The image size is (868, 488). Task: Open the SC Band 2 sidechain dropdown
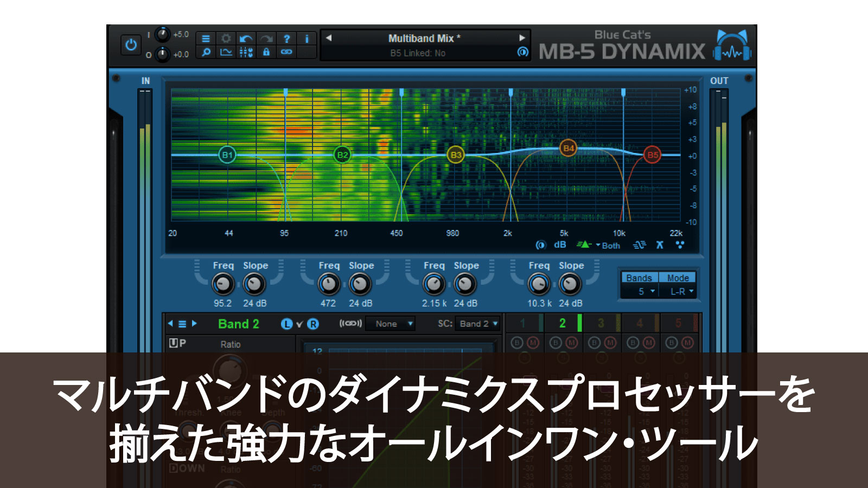point(477,324)
